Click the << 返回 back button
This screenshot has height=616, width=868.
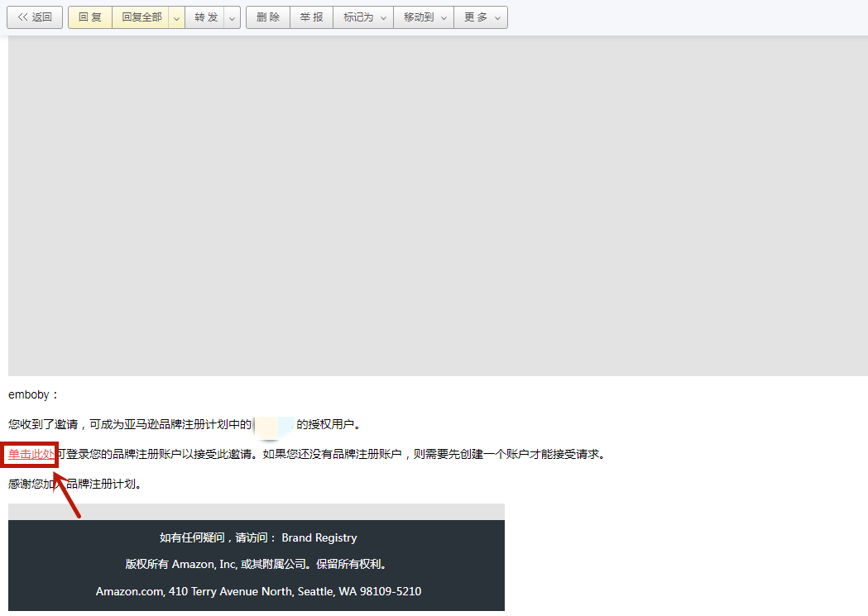34,17
